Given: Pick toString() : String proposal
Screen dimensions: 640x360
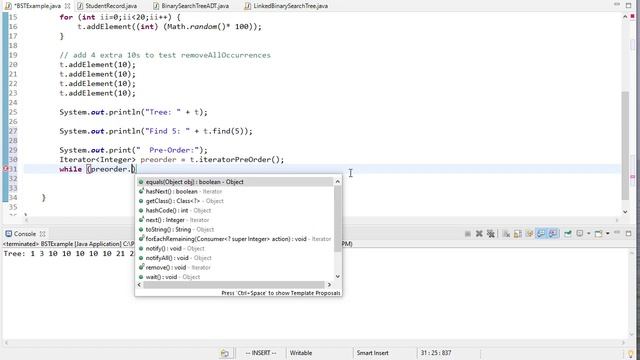Looking at the screenshot, I should (x=235, y=229).
